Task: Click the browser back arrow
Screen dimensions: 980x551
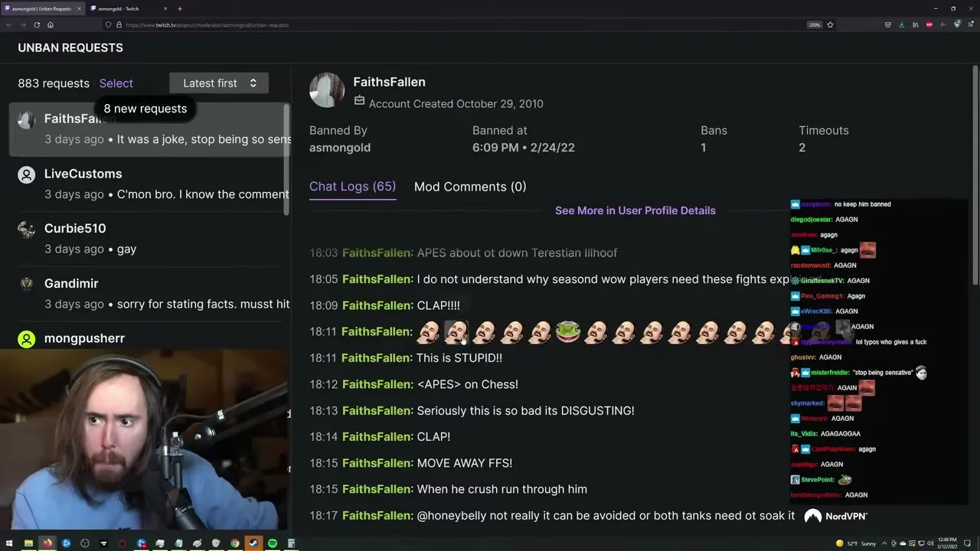Action: (x=9, y=24)
